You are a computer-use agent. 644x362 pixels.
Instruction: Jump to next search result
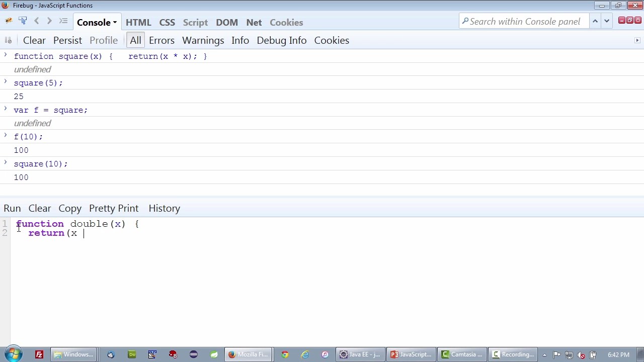607,21
